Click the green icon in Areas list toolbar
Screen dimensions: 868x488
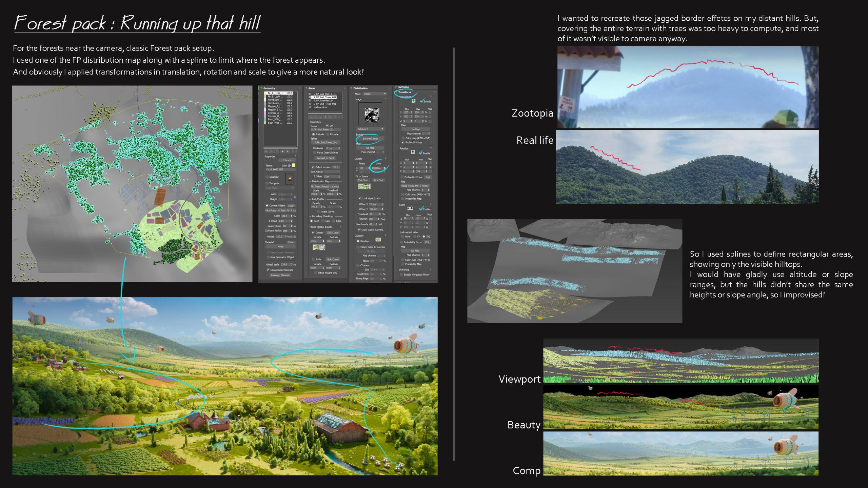(x=320, y=117)
